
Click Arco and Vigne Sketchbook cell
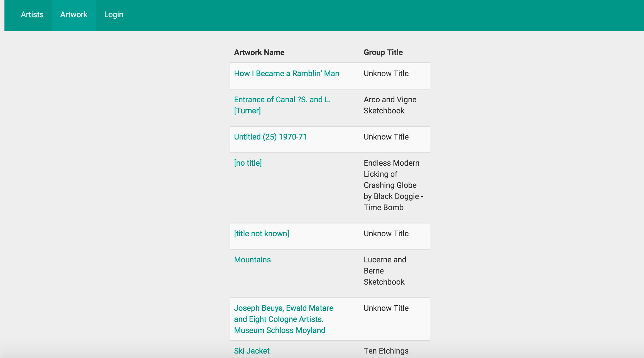[x=390, y=105]
